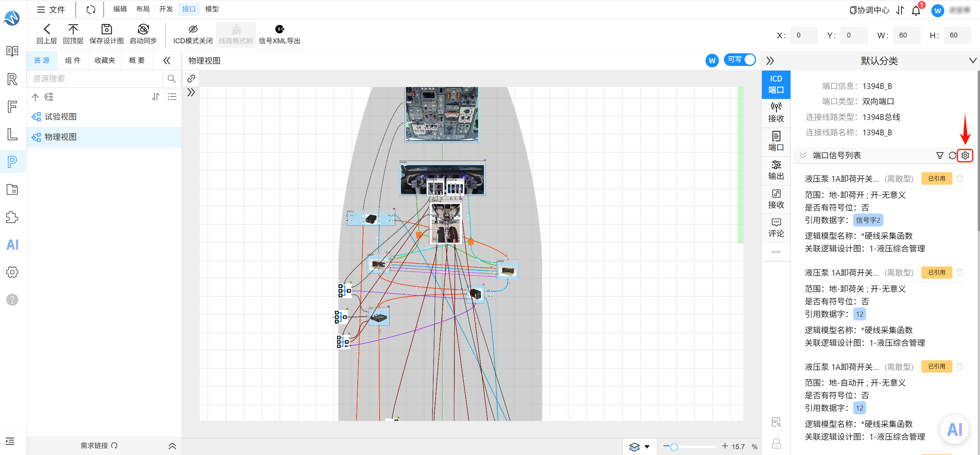Switch to the 组件 tab

73,60
